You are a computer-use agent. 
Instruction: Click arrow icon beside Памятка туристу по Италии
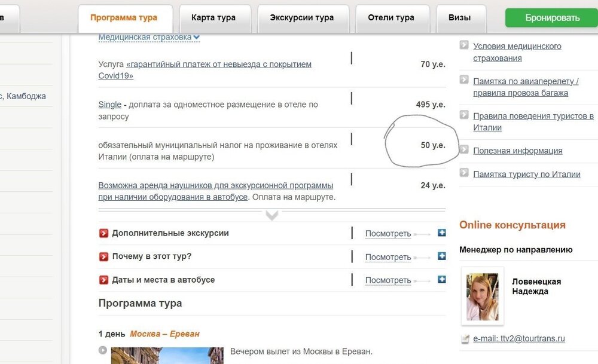tap(464, 173)
